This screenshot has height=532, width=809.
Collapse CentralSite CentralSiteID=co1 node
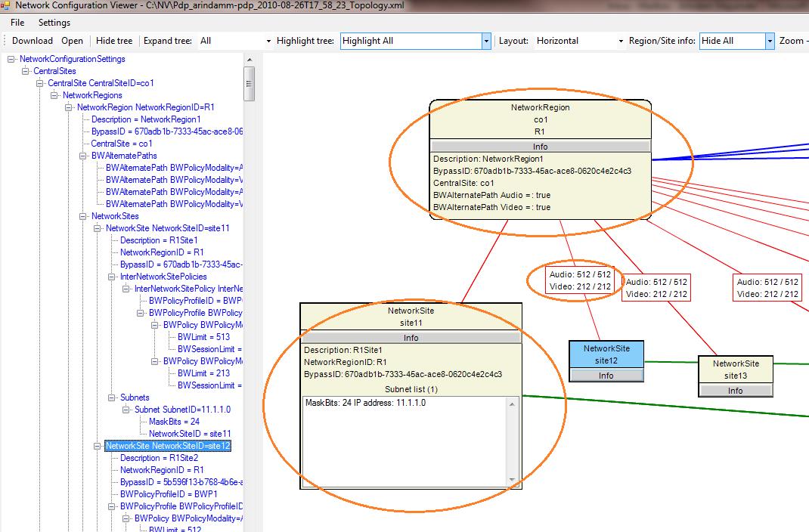click(x=40, y=84)
